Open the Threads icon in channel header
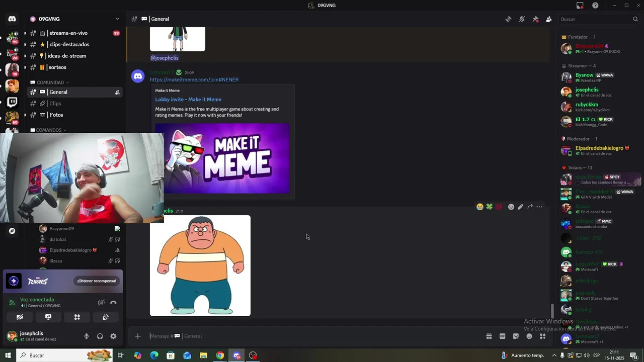This screenshot has width=644, height=362. (x=508, y=19)
